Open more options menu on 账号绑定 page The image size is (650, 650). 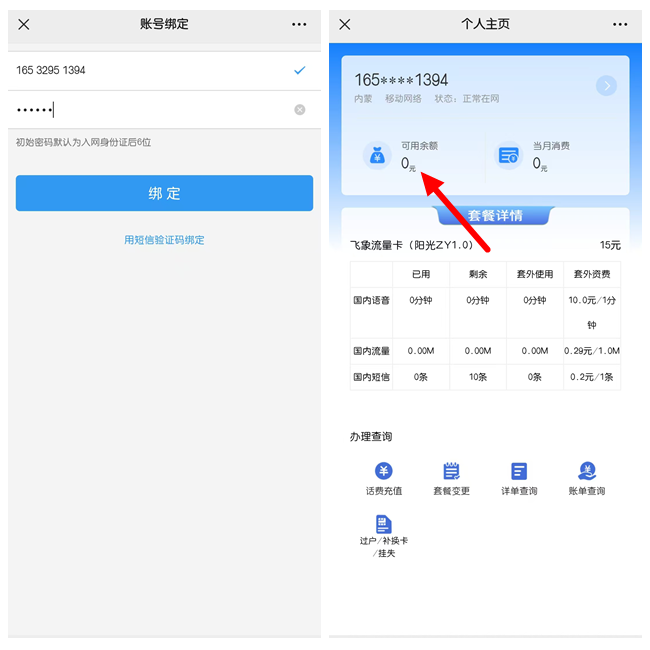(x=299, y=24)
